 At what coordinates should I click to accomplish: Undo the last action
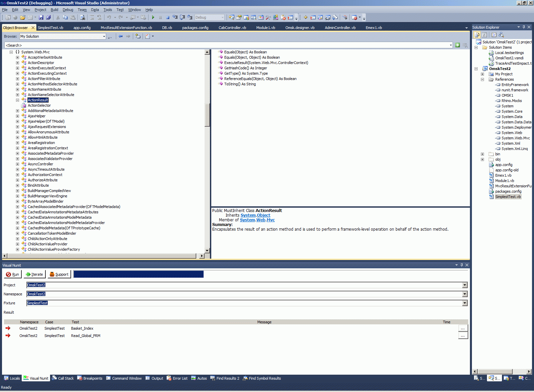pos(109,17)
